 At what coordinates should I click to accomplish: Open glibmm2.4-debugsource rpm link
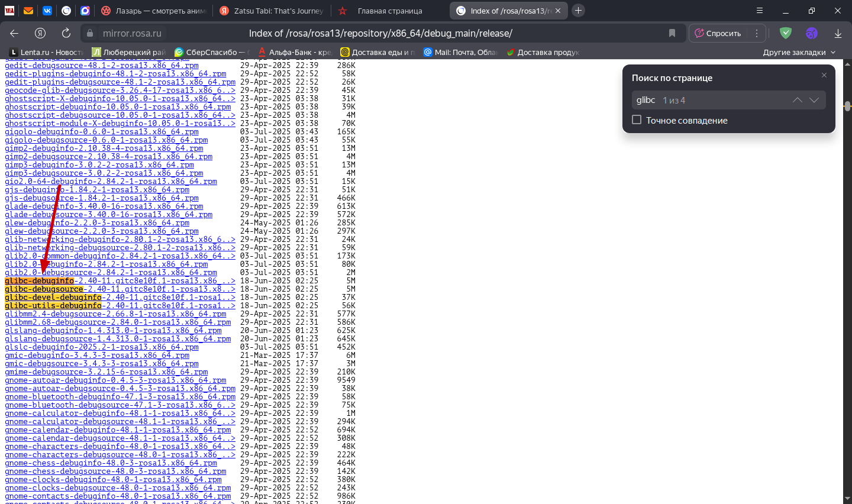click(115, 314)
